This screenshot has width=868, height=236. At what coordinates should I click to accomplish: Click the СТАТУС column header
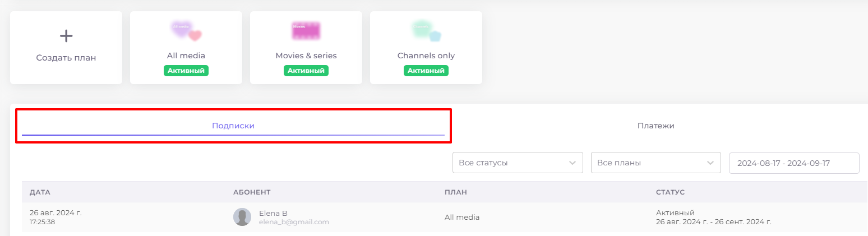coord(670,192)
